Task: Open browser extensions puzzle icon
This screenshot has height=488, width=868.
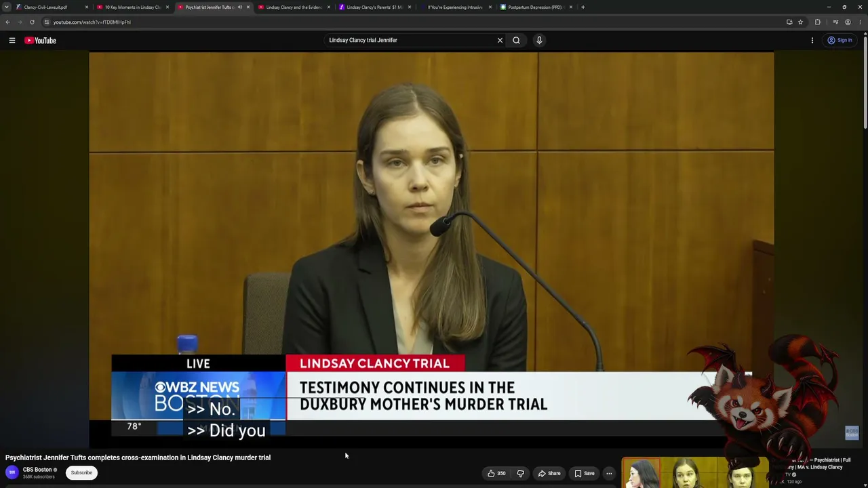Action: (x=818, y=22)
